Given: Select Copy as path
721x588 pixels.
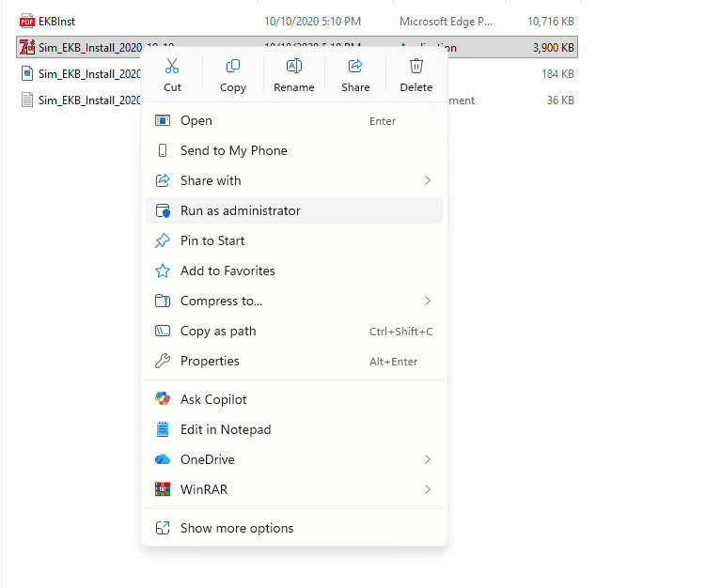Looking at the screenshot, I should [x=218, y=331].
